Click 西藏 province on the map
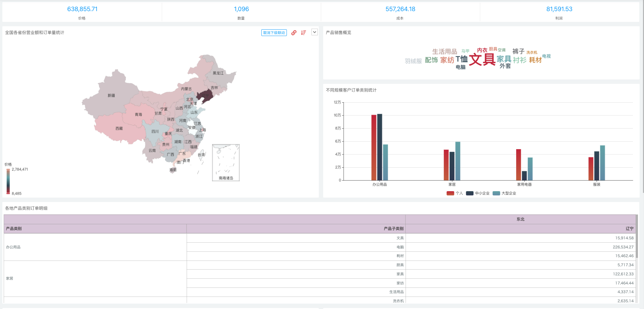The image size is (644, 309). (119, 129)
